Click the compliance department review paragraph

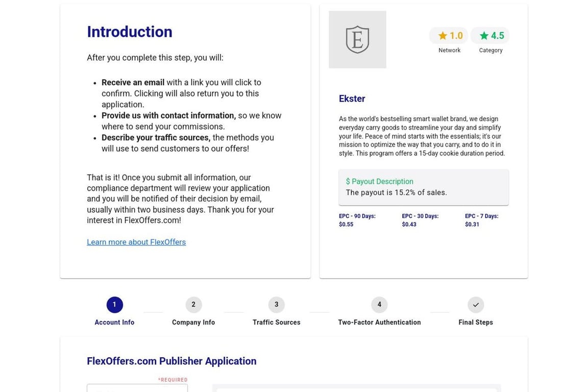click(180, 199)
